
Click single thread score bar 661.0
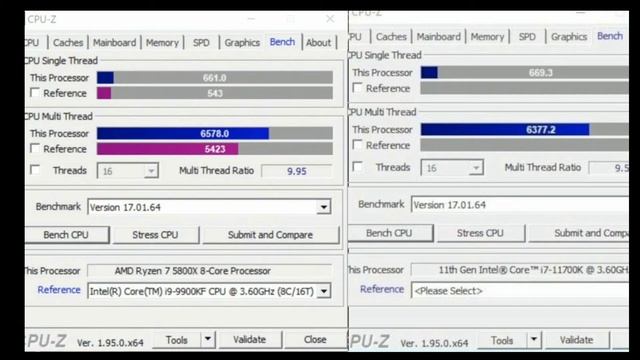(x=215, y=78)
